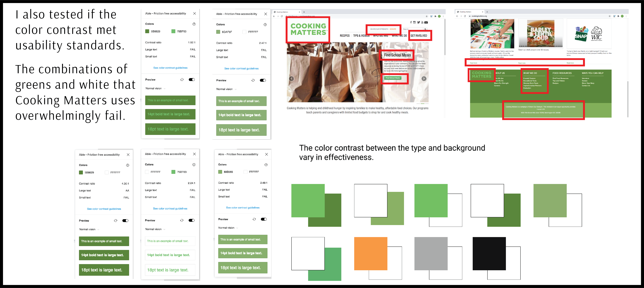
Task: Click the Educational Tools footer link
Action: point(530,81)
